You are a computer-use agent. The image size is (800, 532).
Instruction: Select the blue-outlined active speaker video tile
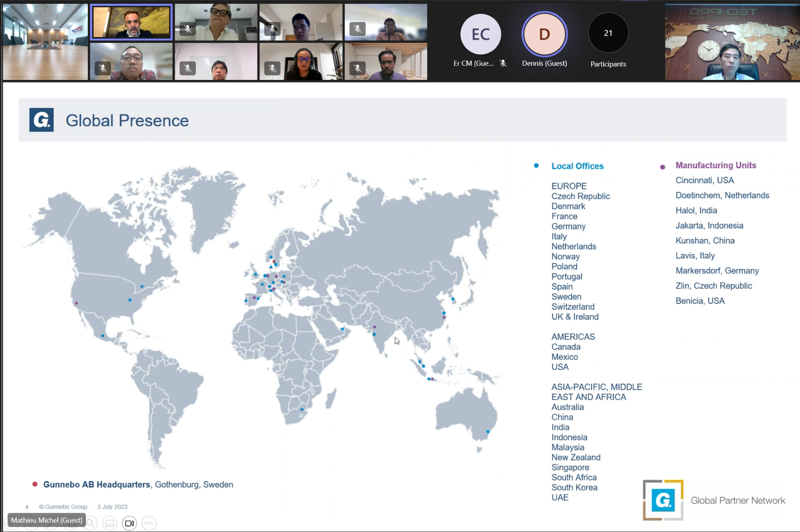coord(131,22)
